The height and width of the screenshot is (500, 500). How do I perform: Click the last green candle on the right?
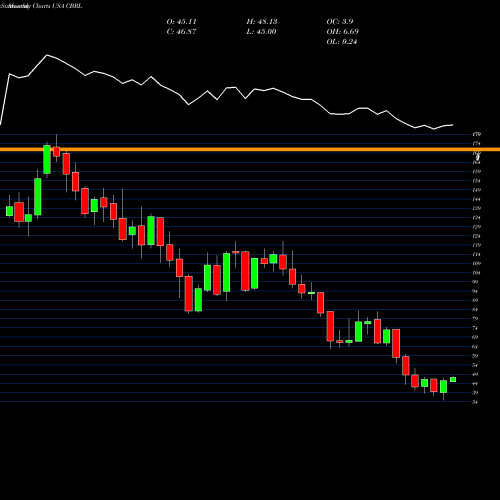[x=453, y=379]
